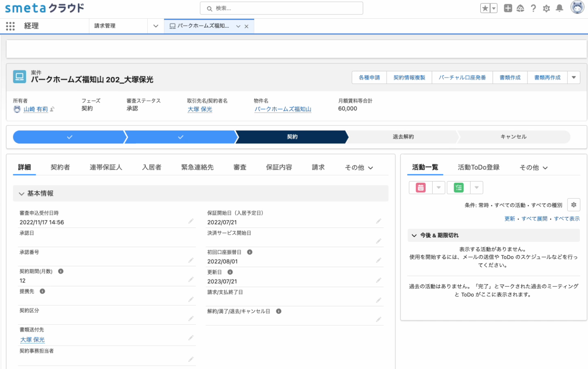
Task: Click the バーチャル口座発番 button
Action: click(462, 78)
